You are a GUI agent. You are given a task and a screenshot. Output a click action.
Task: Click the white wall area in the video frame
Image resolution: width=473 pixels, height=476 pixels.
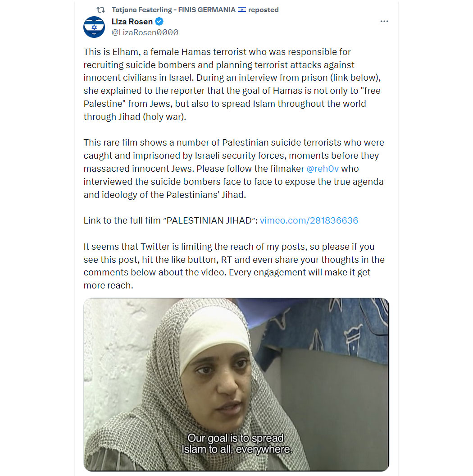click(118, 364)
